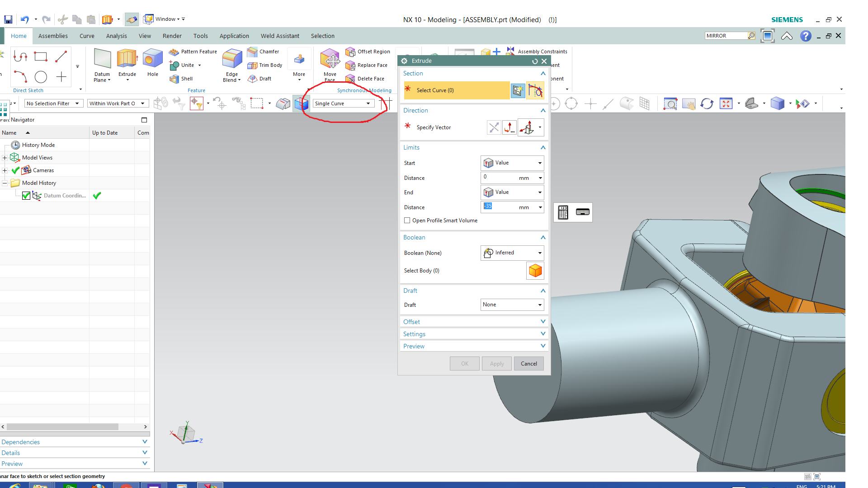The image size is (868, 488).
Task: Click the Reset icon in Extrude title bar
Action: (535, 61)
